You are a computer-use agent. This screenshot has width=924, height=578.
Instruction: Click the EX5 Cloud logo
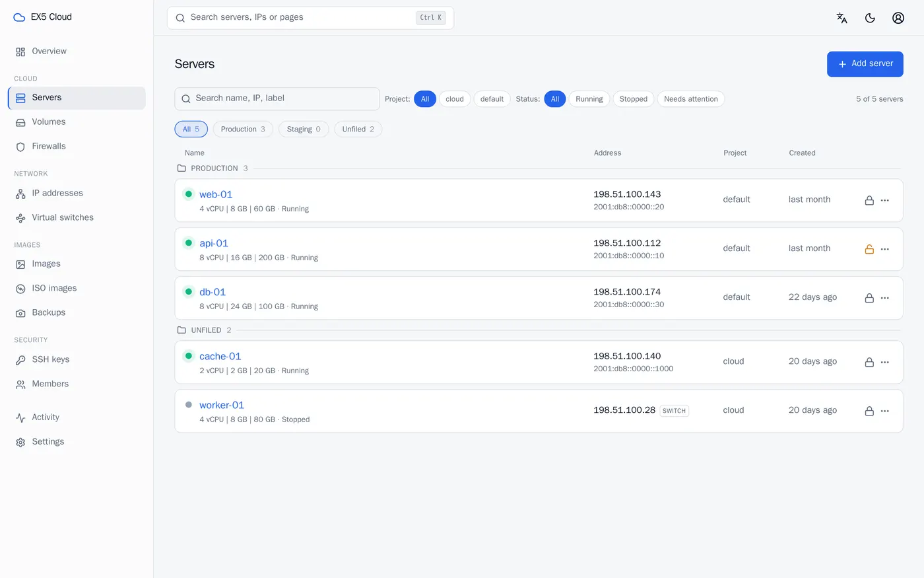pos(42,17)
